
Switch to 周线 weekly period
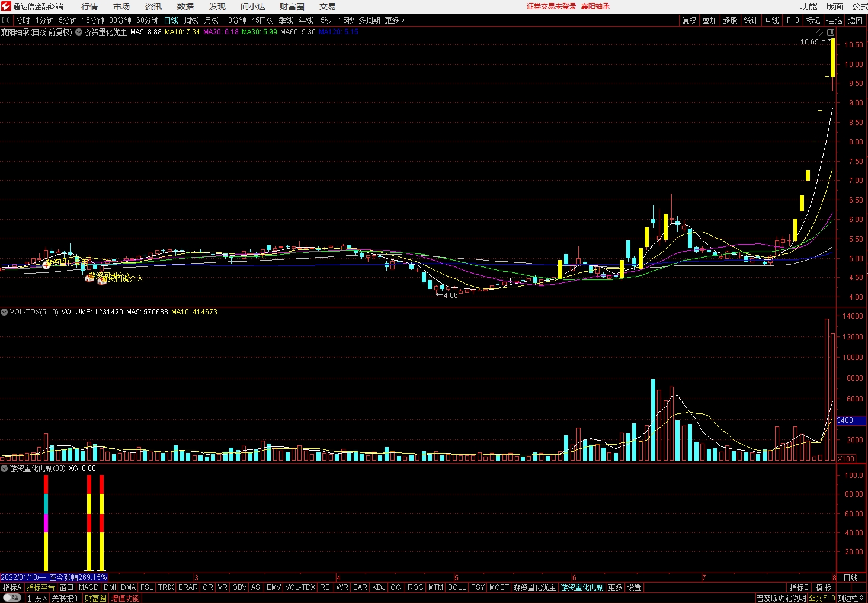[x=191, y=20]
